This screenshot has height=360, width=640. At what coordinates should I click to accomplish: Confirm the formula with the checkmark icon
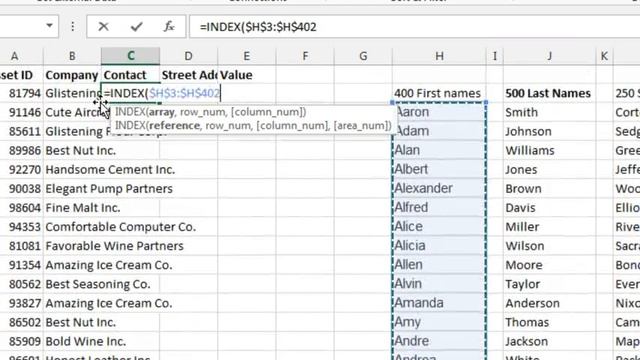pos(136,27)
